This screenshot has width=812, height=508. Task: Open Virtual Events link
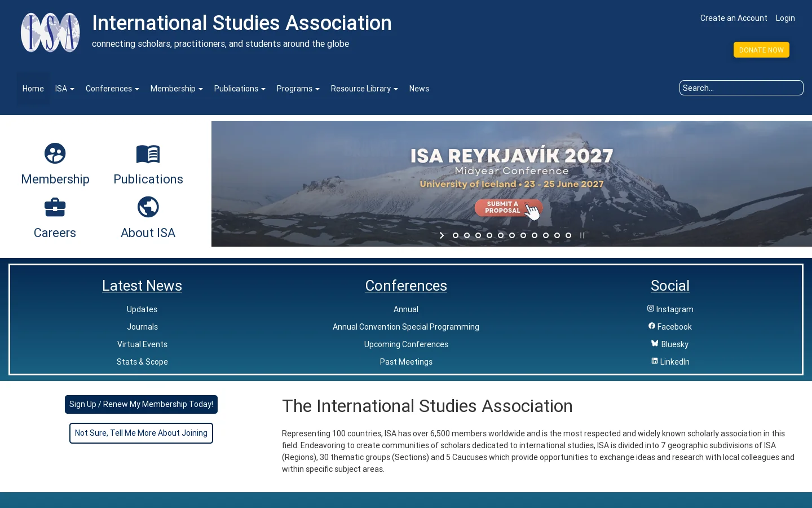142,344
